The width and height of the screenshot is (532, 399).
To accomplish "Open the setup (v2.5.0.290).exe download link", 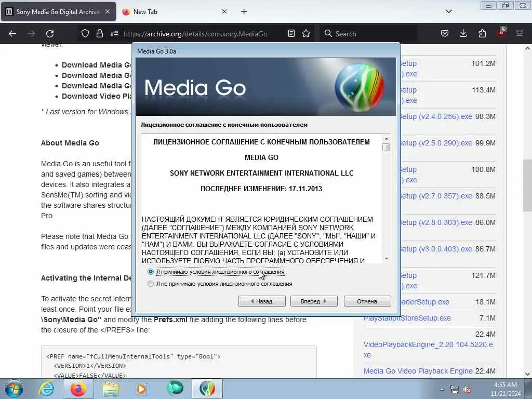I will point(436,143).
